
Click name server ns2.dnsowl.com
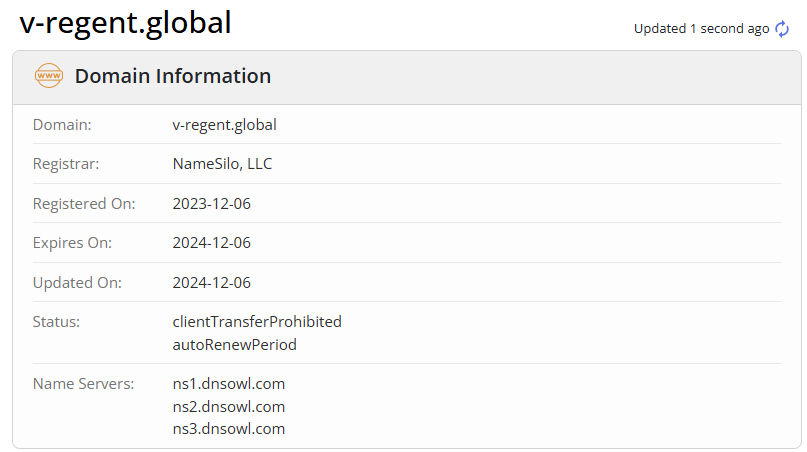(229, 406)
